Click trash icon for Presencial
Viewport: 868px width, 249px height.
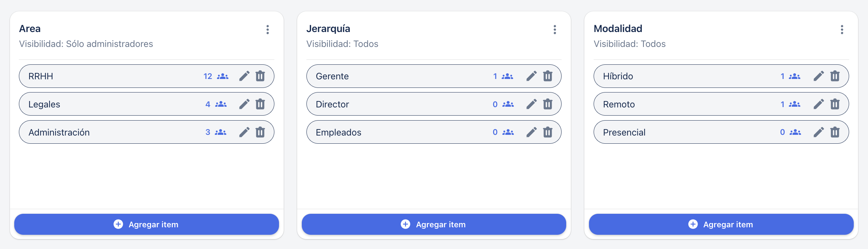[835, 132]
